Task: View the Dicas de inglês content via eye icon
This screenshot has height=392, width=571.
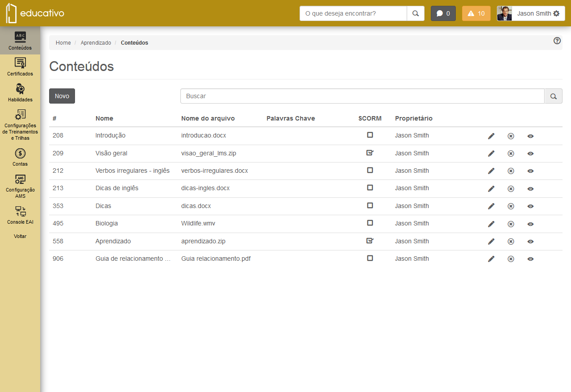Action: click(x=530, y=189)
